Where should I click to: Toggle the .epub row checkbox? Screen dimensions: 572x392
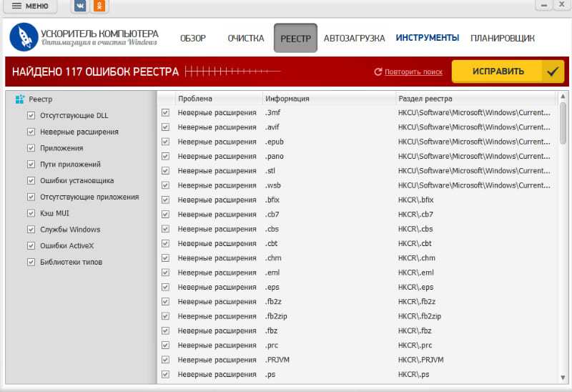[166, 142]
